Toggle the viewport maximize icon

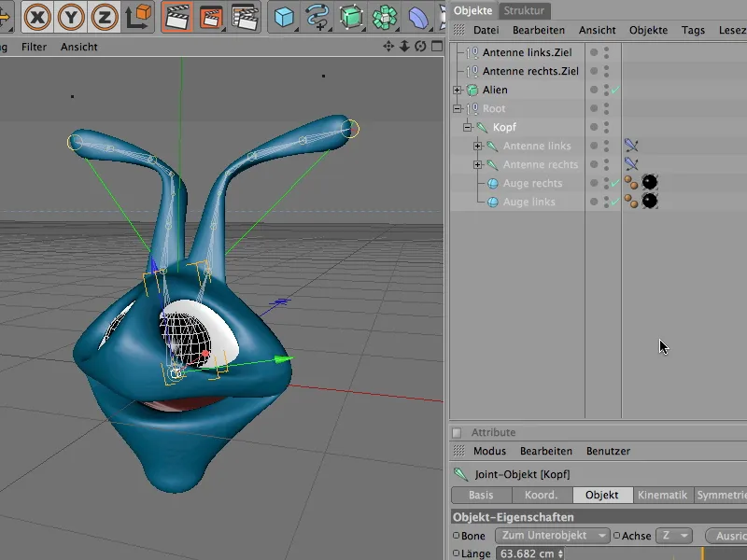tap(437, 46)
